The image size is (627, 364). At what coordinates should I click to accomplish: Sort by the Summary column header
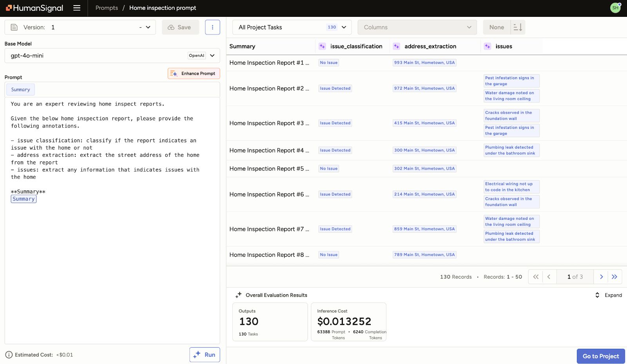coord(242,46)
